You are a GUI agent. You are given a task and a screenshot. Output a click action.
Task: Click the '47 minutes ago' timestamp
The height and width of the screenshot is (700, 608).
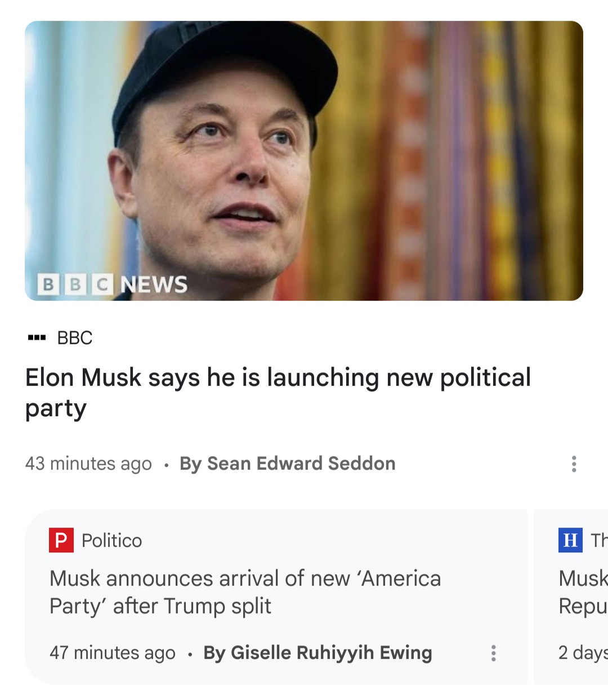tap(113, 653)
